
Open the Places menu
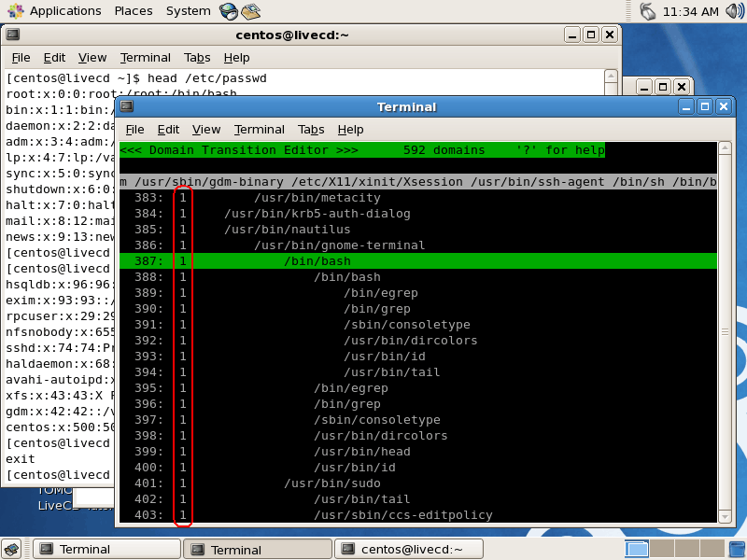click(x=134, y=11)
